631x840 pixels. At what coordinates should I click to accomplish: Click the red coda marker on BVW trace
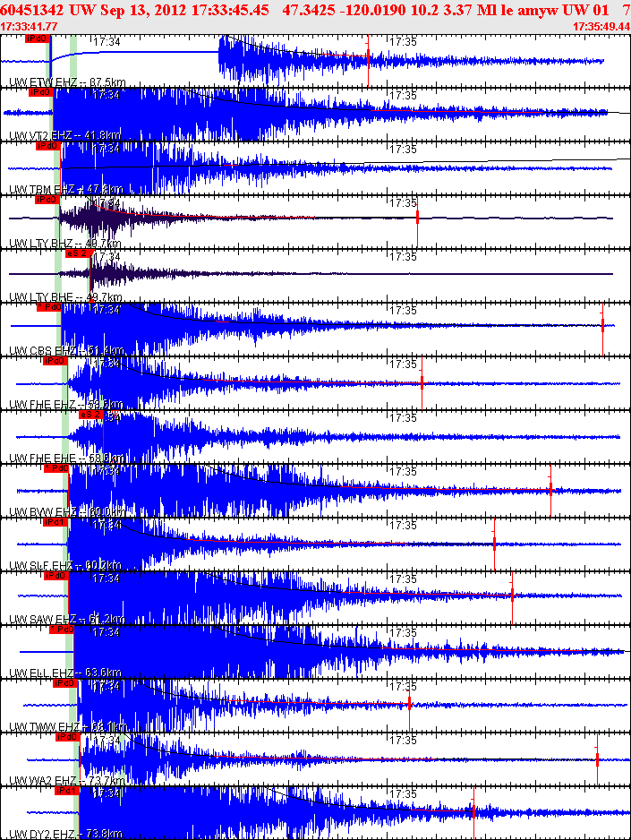point(550,488)
